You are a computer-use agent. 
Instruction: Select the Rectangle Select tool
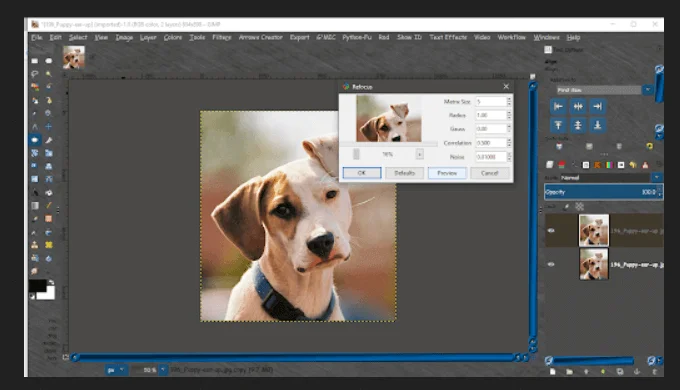[x=35, y=61]
